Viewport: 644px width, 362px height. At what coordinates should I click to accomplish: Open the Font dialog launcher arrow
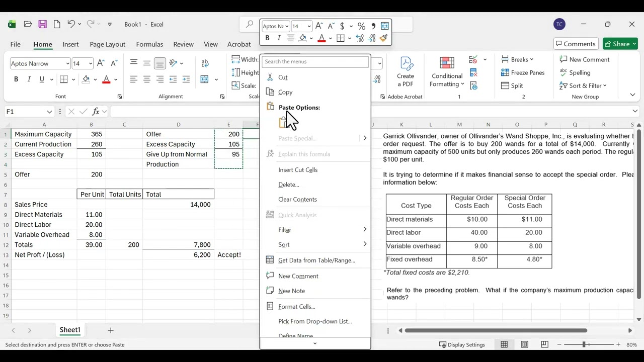coord(119,97)
